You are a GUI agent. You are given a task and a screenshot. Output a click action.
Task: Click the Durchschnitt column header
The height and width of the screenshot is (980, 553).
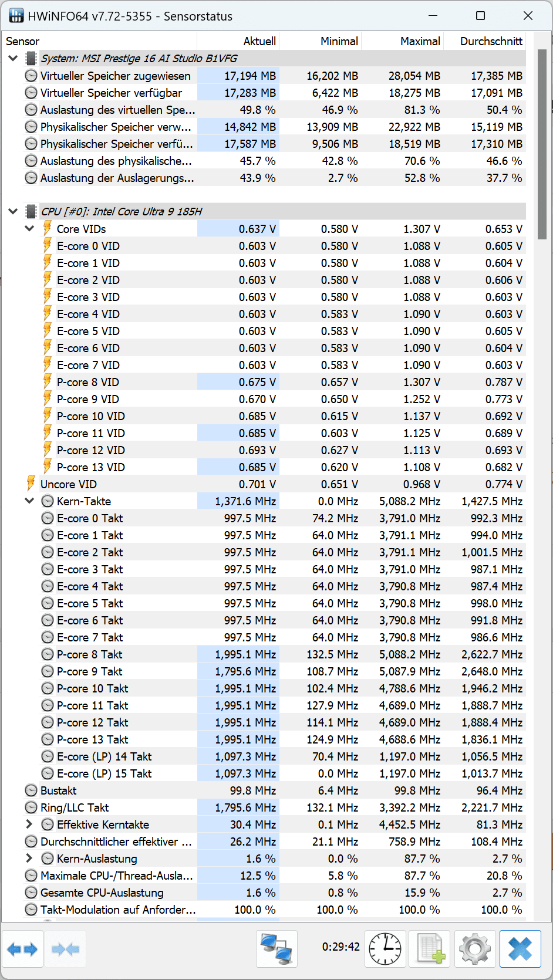(x=491, y=41)
